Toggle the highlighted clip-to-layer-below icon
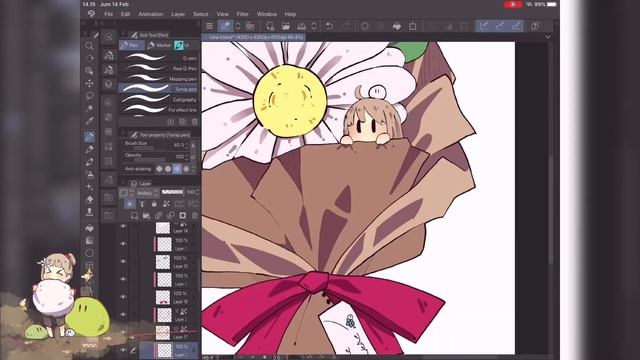Screen dimensions: 640x360 coord(130,204)
